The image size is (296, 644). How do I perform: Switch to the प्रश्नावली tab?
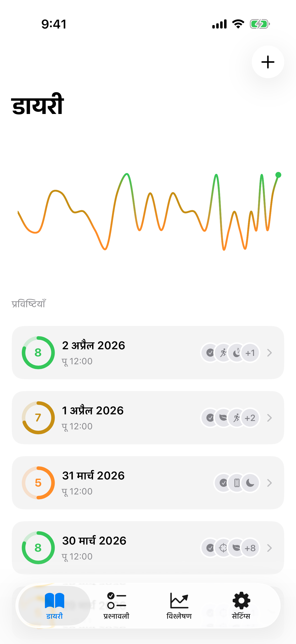[116, 605]
